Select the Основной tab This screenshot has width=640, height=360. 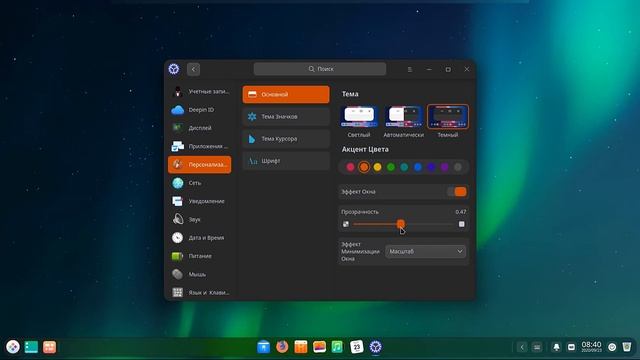coord(286,94)
